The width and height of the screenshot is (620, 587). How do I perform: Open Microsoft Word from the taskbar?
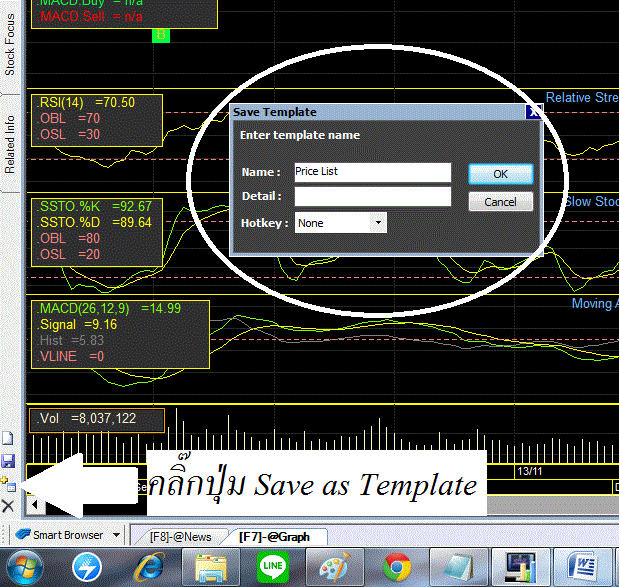(582, 568)
